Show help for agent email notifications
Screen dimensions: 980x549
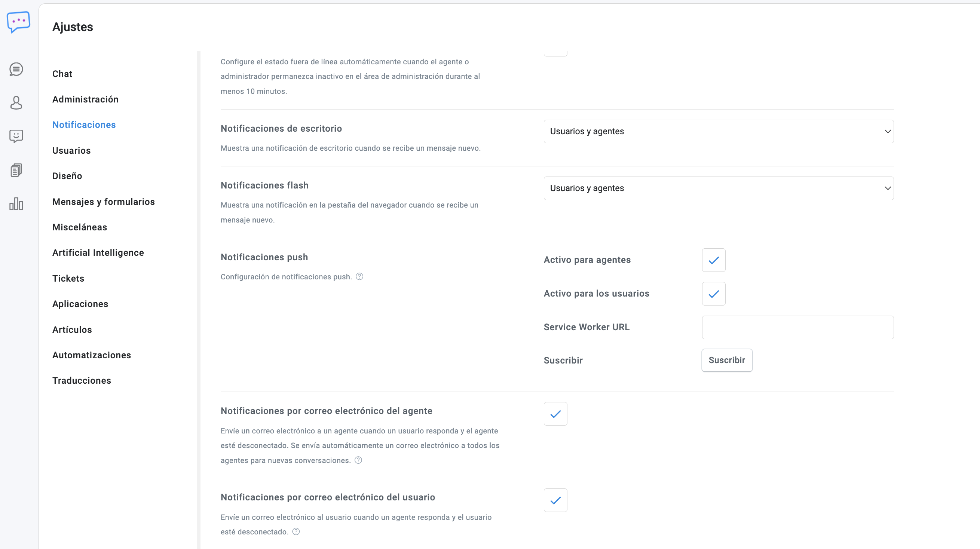click(358, 460)
